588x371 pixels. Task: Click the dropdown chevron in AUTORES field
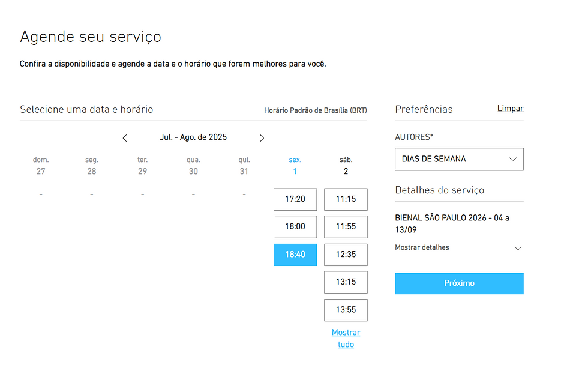(512, 160)
